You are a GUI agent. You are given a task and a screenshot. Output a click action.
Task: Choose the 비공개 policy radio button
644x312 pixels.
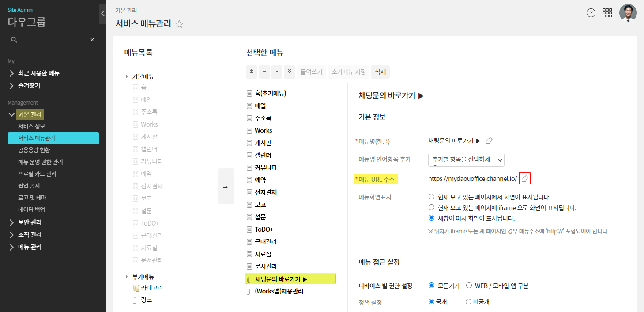[x=468, y=302]
